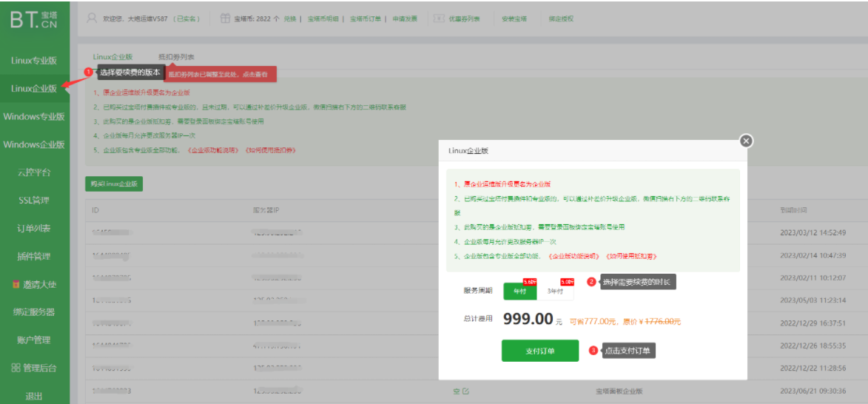Open 账户管理 in sidebar
The image size is (868, 404).
click(34, 340)
